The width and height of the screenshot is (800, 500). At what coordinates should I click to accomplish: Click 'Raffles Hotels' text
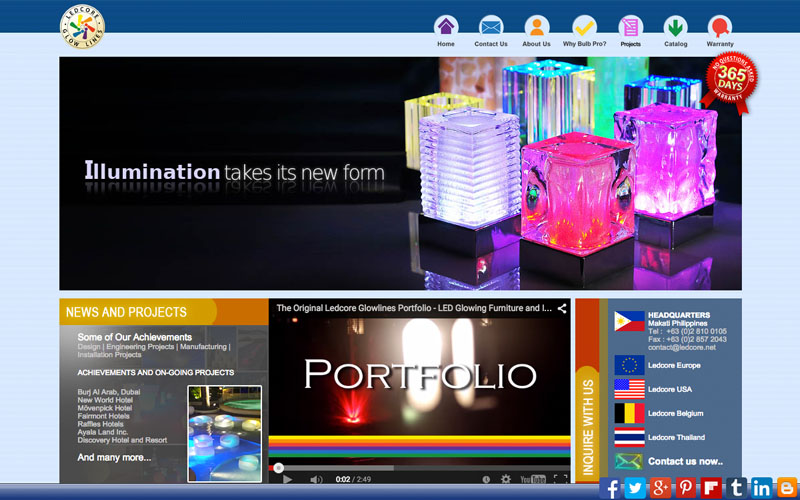click(101, 424)
